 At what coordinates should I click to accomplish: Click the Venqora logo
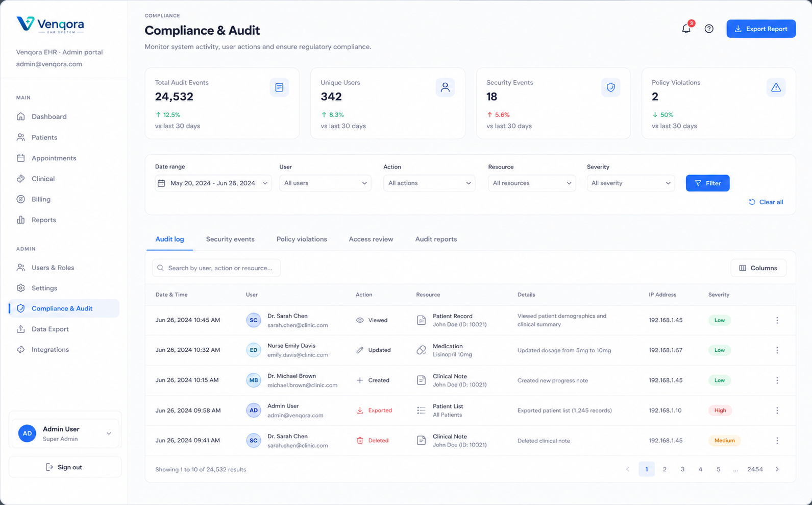coord(50,25)
